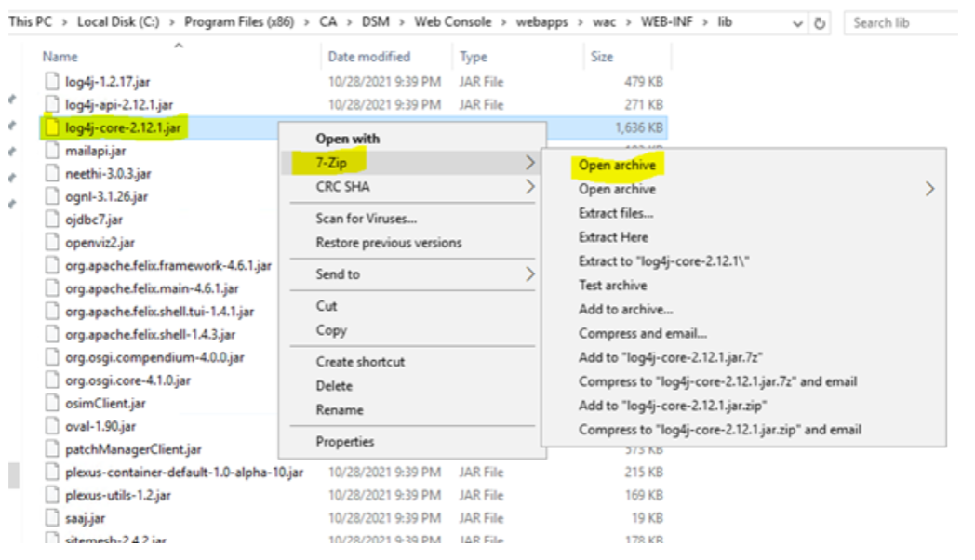975x560 pixels.
Task: Sort files by the Type column header
Action: coord(474,57)
